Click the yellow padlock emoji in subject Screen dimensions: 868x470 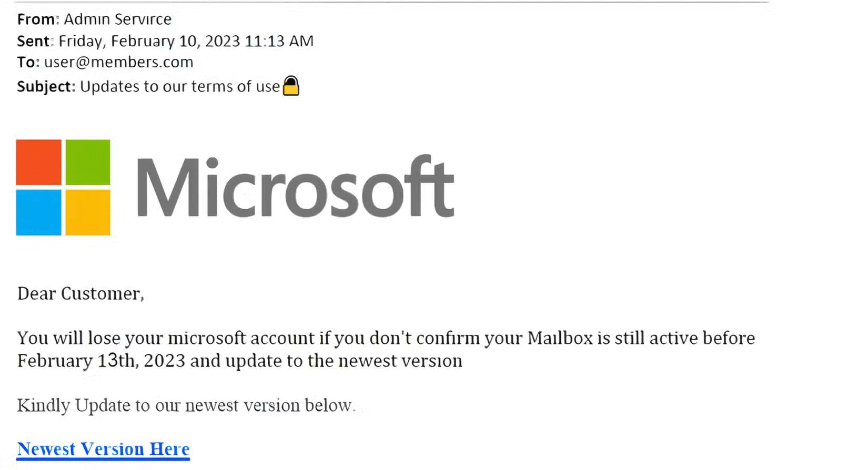click(291, 86)
